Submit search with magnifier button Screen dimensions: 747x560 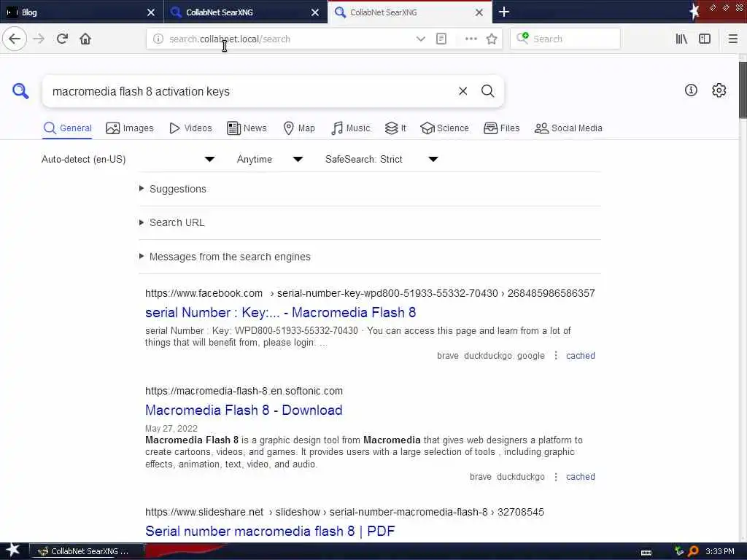(x=487, y=91)
